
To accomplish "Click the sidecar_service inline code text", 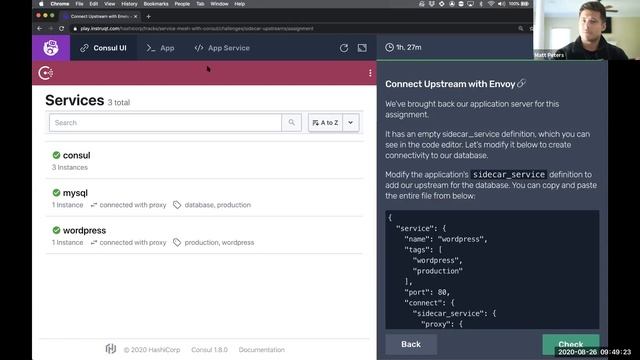I will 509,174.
